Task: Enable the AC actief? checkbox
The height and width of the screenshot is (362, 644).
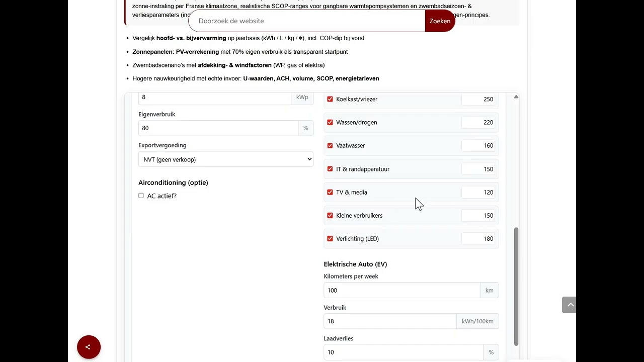Action: coord(141,196)
